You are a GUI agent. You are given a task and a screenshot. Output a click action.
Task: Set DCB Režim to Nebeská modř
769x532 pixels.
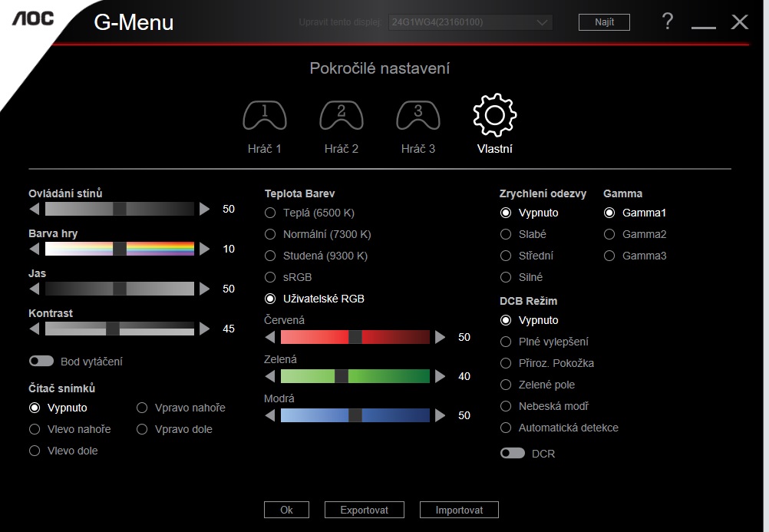point(544,406)
